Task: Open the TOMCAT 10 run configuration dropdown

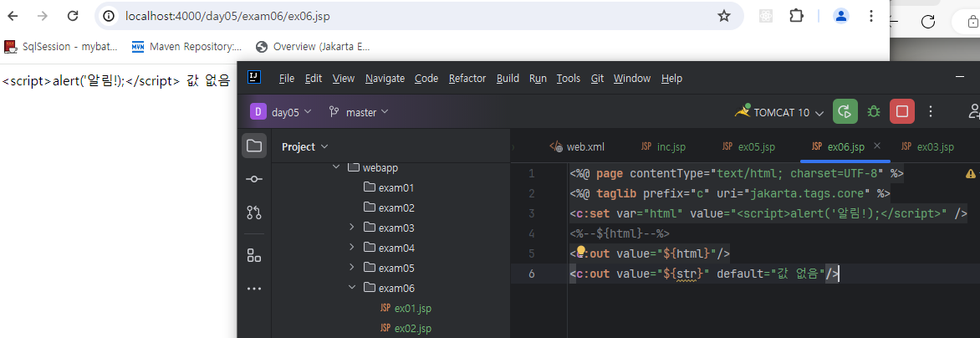Action: click(778, 112)
